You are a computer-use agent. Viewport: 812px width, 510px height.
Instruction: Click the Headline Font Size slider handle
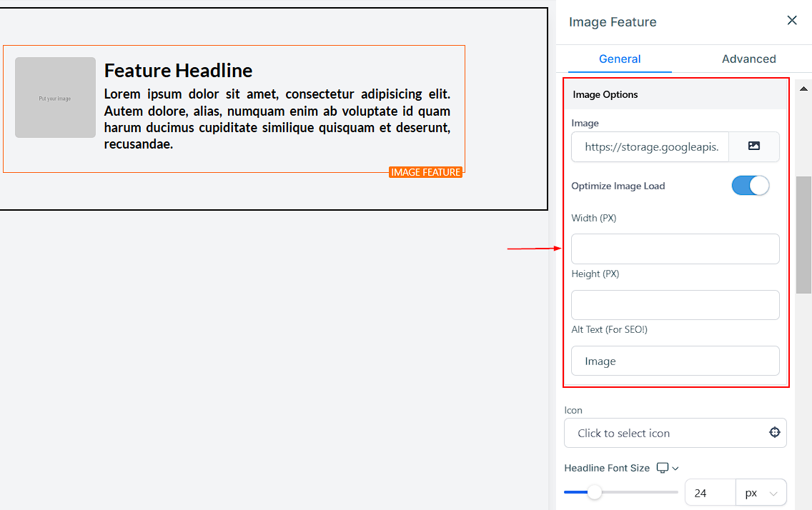click(x=595, y=492)
